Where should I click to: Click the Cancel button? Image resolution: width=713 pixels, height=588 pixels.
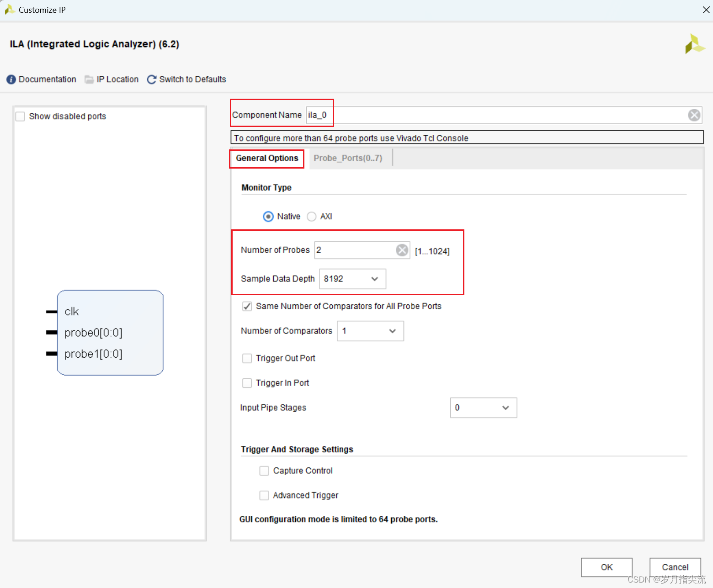point(675,567)
